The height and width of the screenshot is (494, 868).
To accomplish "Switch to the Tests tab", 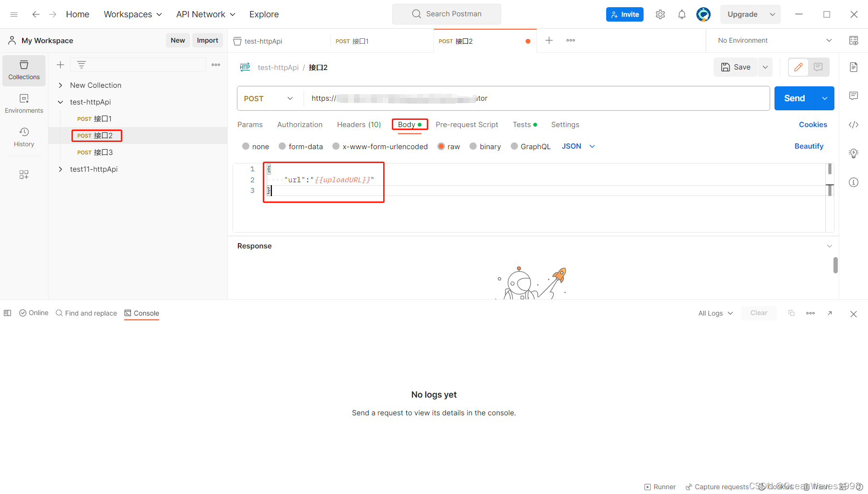I will coord(525,125).
